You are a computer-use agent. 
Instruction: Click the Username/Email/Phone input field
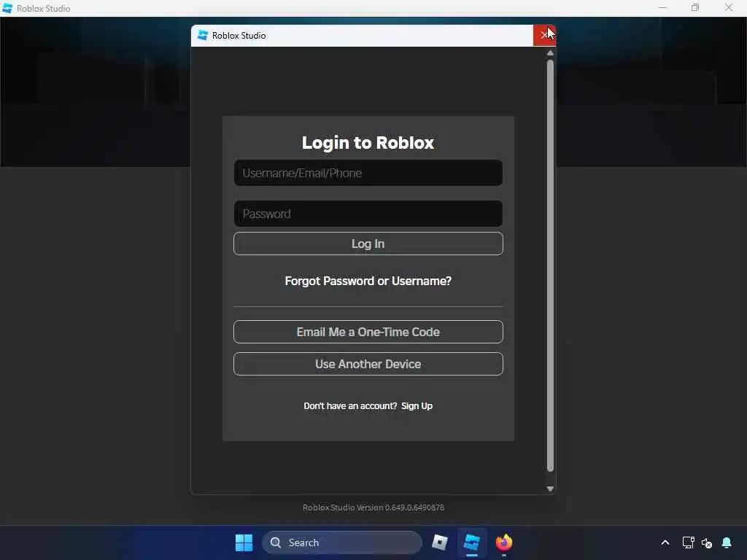pyautogui.click(x=368, y=173)
